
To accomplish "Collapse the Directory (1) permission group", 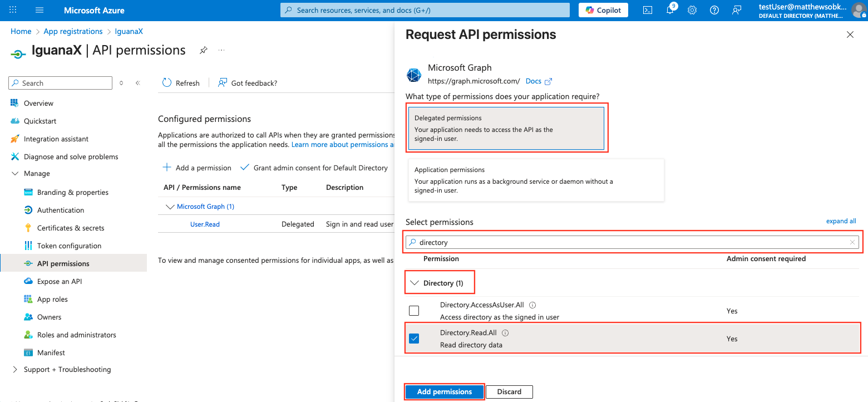I will tap(414, 283).
